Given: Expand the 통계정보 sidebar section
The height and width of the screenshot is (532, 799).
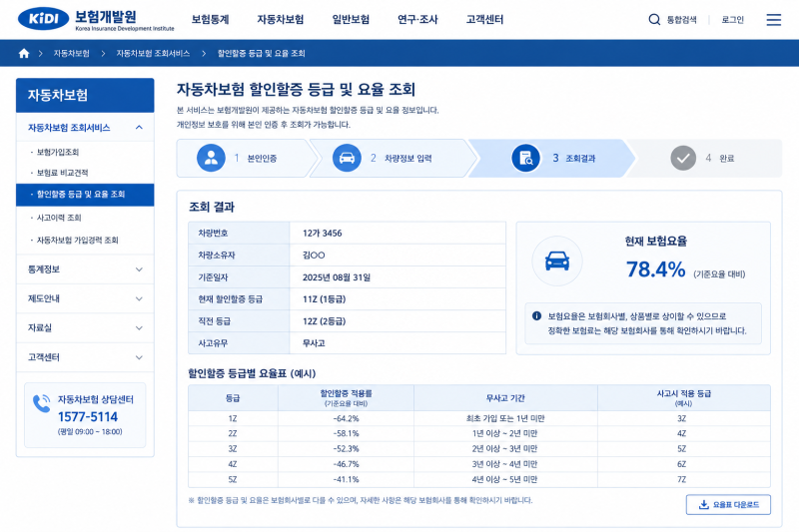Looking at the screenshot, I should coord(85,269).
